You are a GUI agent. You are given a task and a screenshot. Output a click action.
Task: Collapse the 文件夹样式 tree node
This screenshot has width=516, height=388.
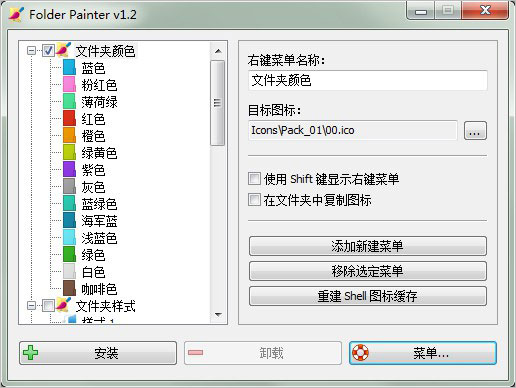tap(31, 305)
